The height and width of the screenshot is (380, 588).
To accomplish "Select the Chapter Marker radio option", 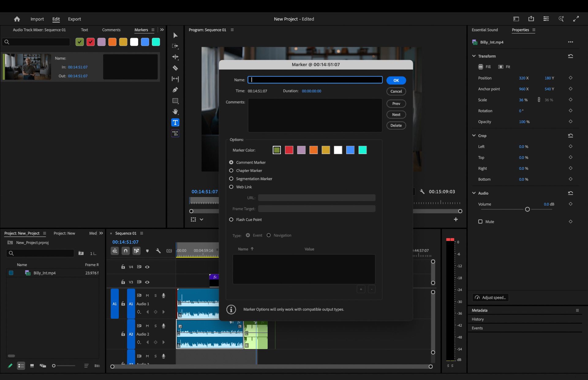I will pyautogui.click(x=231, y=171).
